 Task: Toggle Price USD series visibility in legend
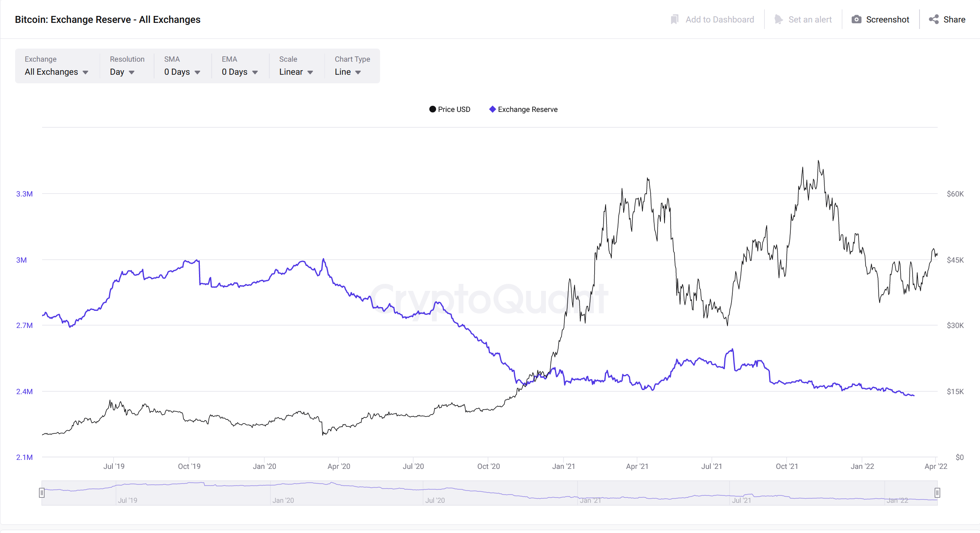click(x=454, y=109)
